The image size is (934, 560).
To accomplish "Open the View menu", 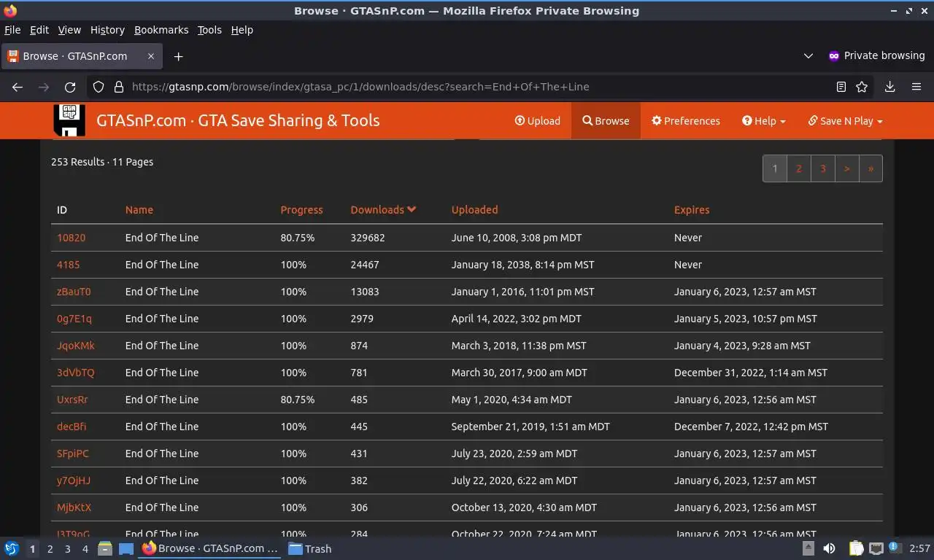I will (69, 30).
